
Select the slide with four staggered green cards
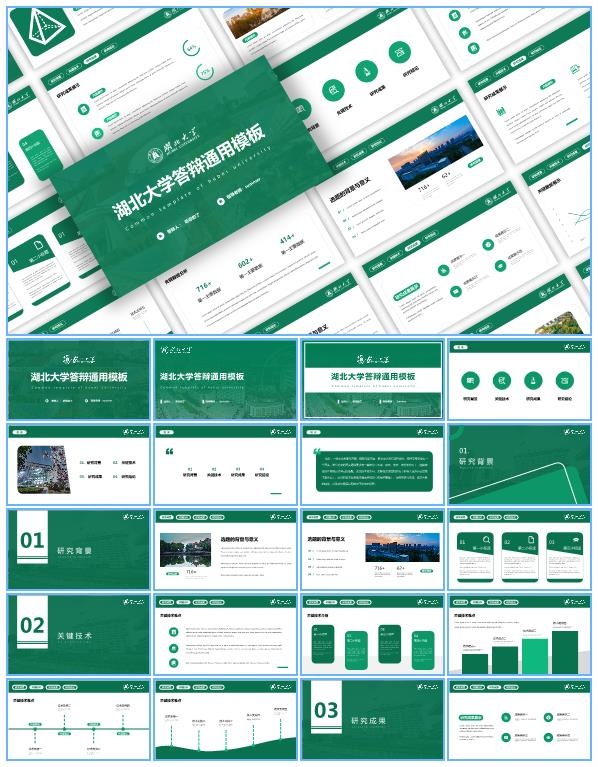(373, 634)
